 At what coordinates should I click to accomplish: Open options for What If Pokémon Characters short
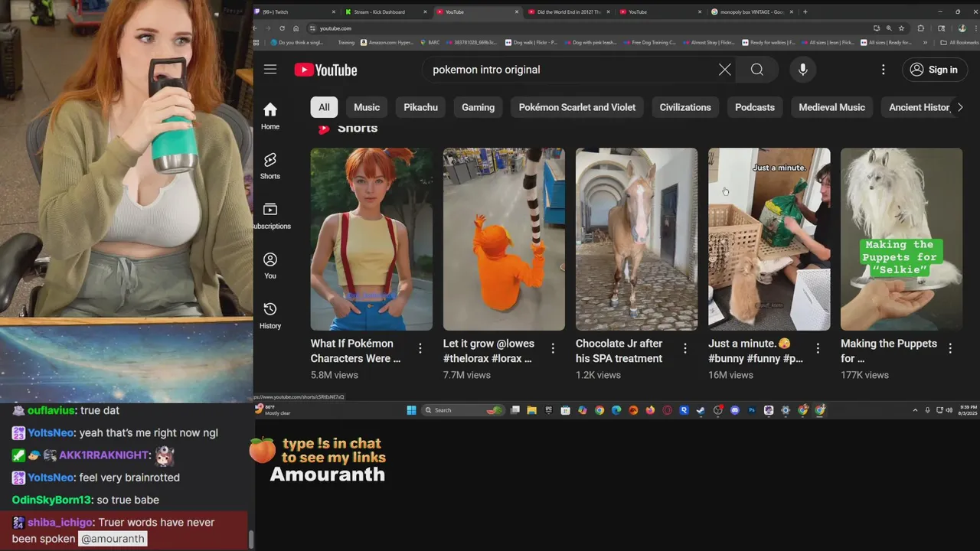[420, 348]
